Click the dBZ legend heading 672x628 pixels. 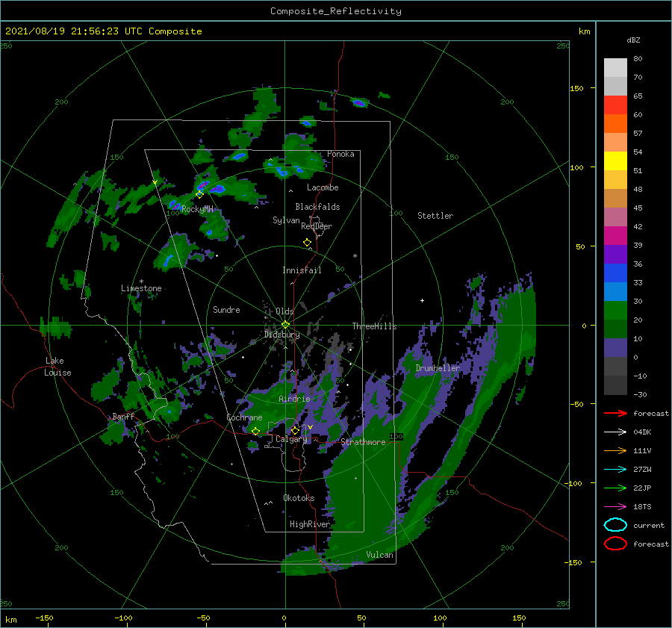click(633, 40)
